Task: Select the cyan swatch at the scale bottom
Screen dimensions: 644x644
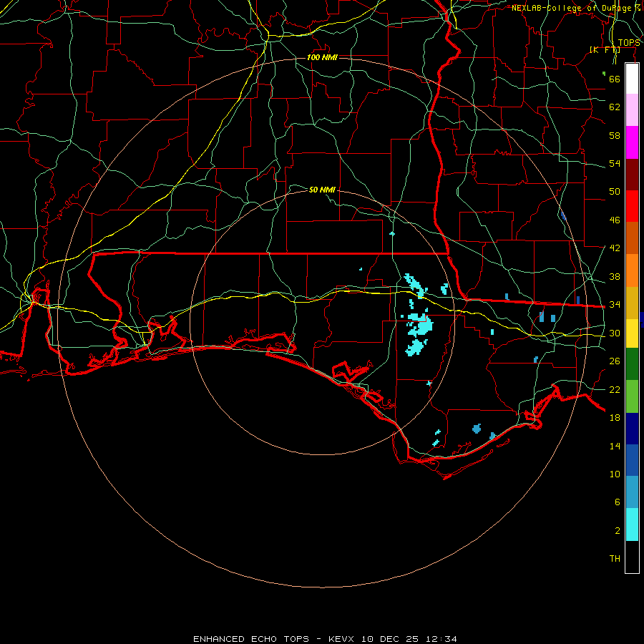Action: (x=632, y=525)
